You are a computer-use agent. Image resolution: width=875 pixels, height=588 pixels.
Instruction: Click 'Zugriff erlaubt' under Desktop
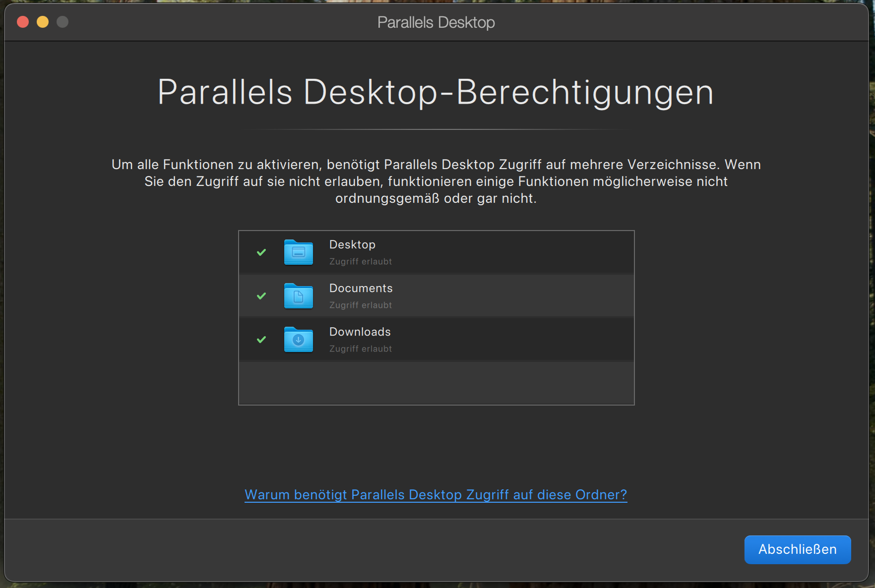click(361, 261)
